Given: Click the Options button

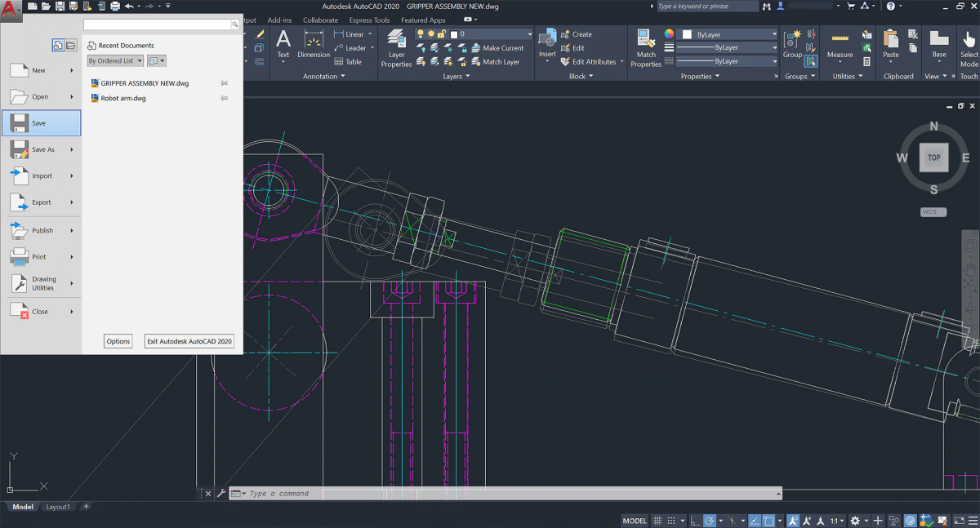Looking at the screenshot, I should [118, 341].
